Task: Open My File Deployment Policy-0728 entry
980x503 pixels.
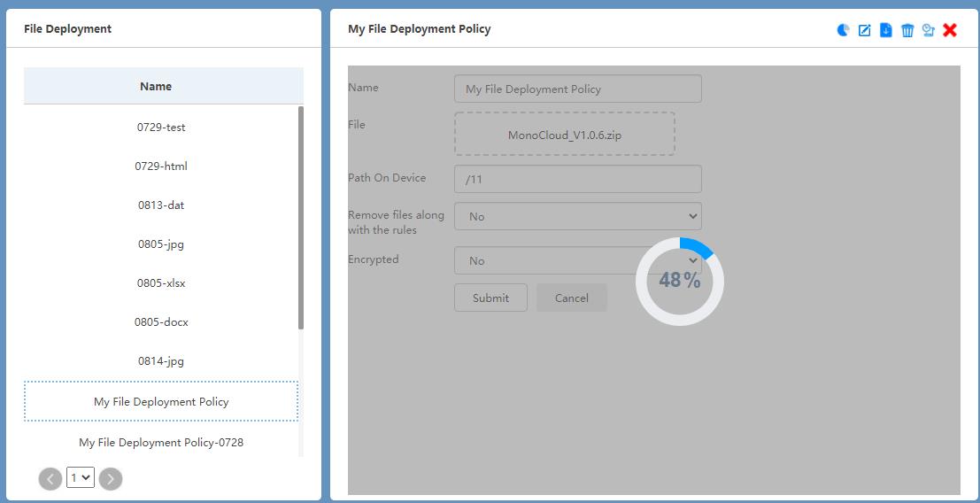Action: (x=161, y=442)
